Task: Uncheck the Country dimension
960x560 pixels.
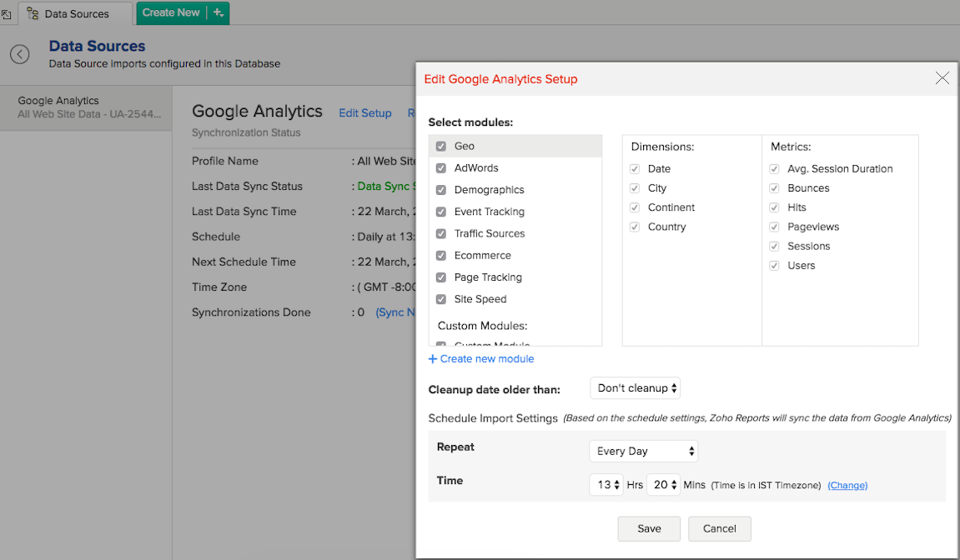Action: coord(634,227)
